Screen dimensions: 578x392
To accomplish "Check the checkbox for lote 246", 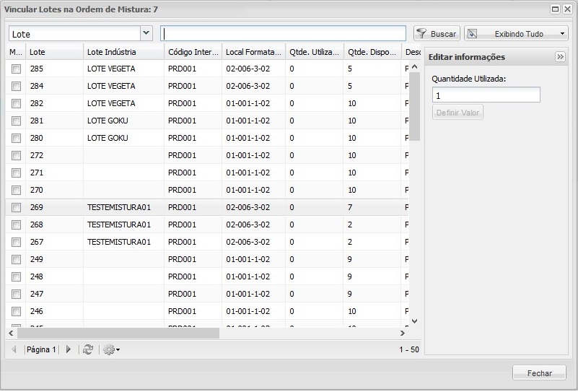I will click(16, 311).
